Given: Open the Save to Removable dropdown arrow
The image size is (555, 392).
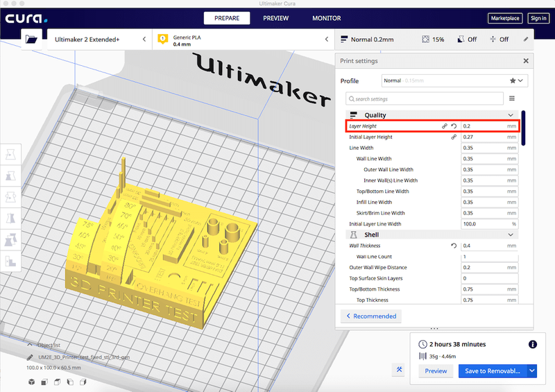Looking at the screenshot, I should pos(532,371).
